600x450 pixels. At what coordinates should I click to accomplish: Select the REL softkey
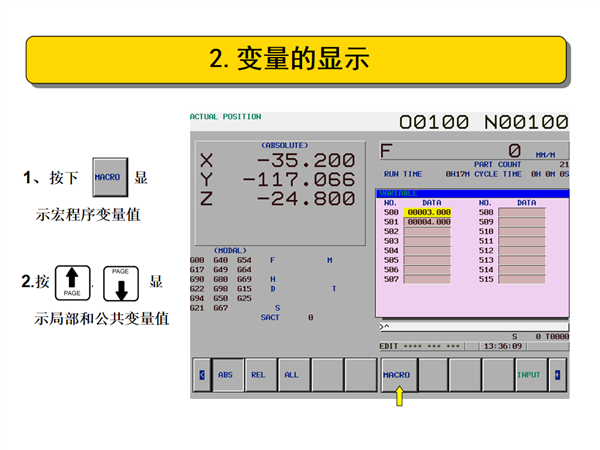click(x=259, y=375)
